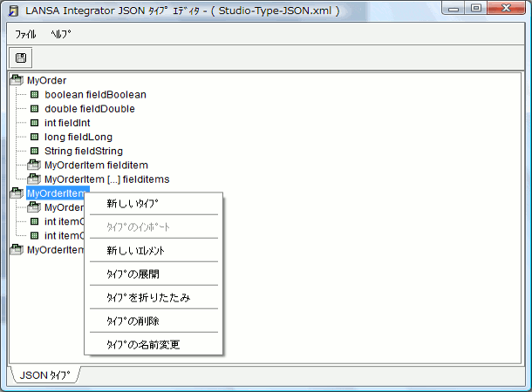Screen dimensions: 532x392
Task: Close the JSON type editor window
Action: [x=506, y=8]
